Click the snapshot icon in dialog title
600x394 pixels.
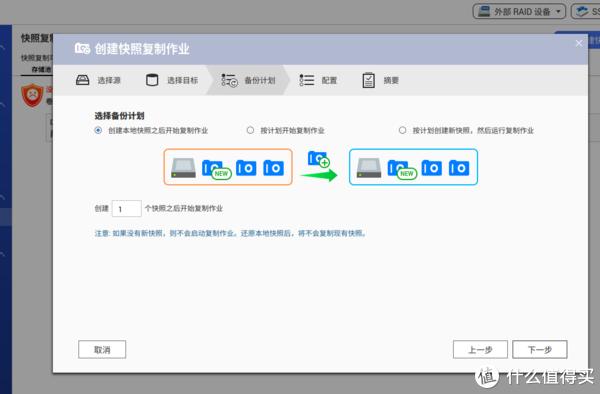point(82,49)
